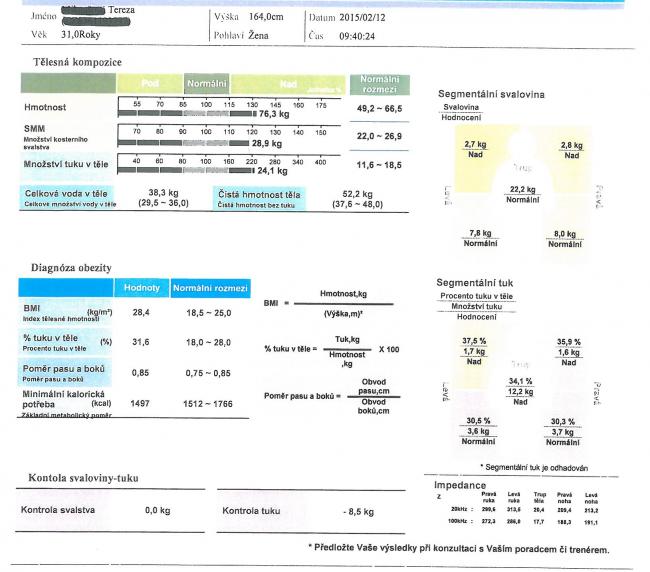Click the left leg fat '30,5 %'
The image size is (650, 572).
tap(478, 421)
